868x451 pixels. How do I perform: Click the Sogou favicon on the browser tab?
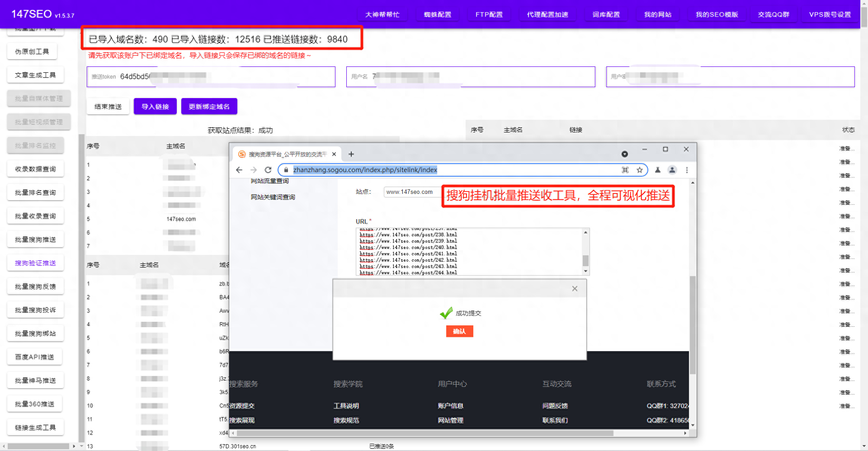(x=241, y=154)
